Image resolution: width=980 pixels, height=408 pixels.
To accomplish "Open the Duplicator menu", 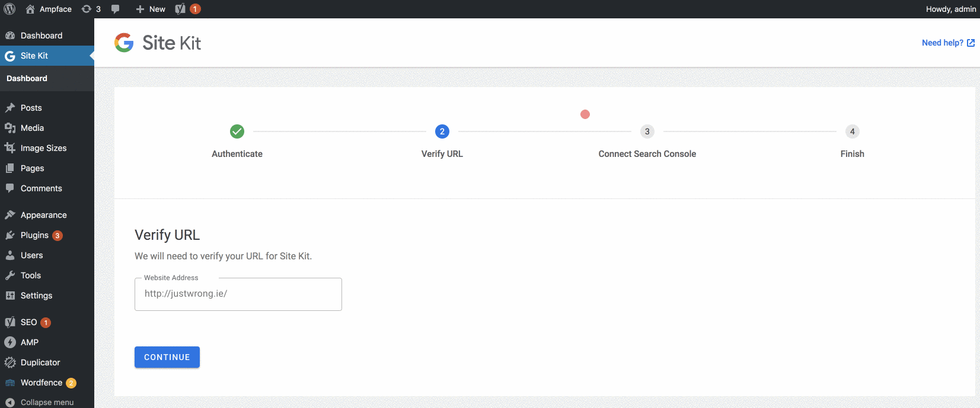I will point(47,362).
